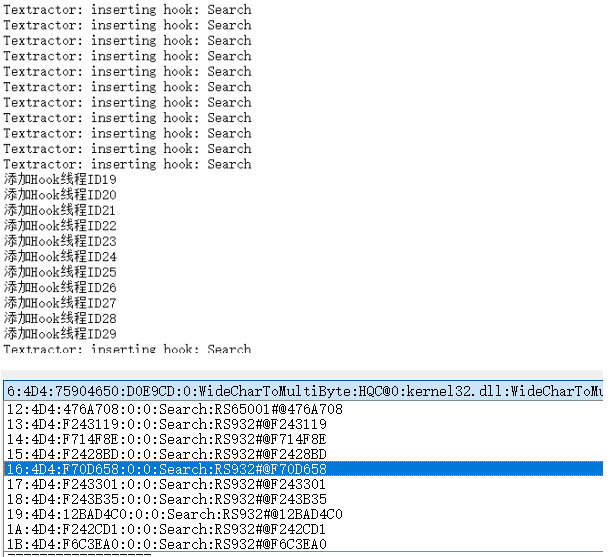Screen dimensions: 611x557
Task: Select hook 1B with RS932#@F6C3EA0
Action: 303,544
